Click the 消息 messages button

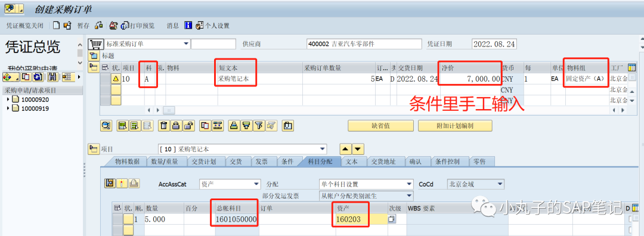tap(173, 26)
